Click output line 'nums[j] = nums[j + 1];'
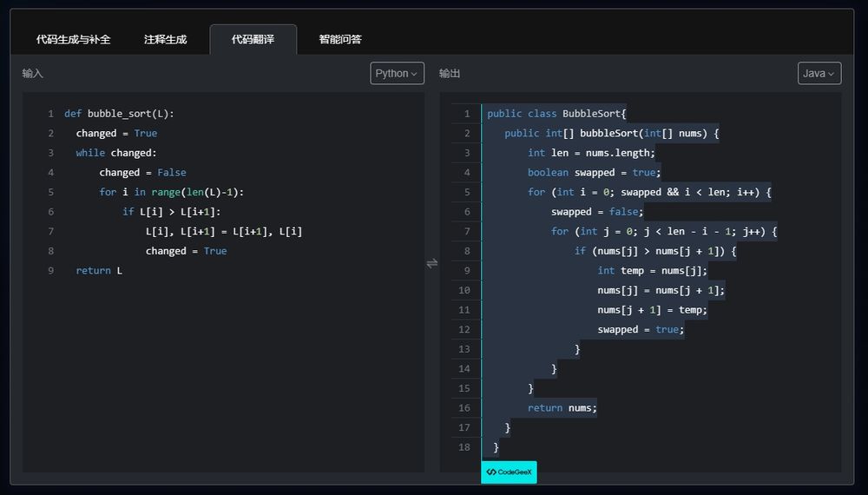 (661, 290)
